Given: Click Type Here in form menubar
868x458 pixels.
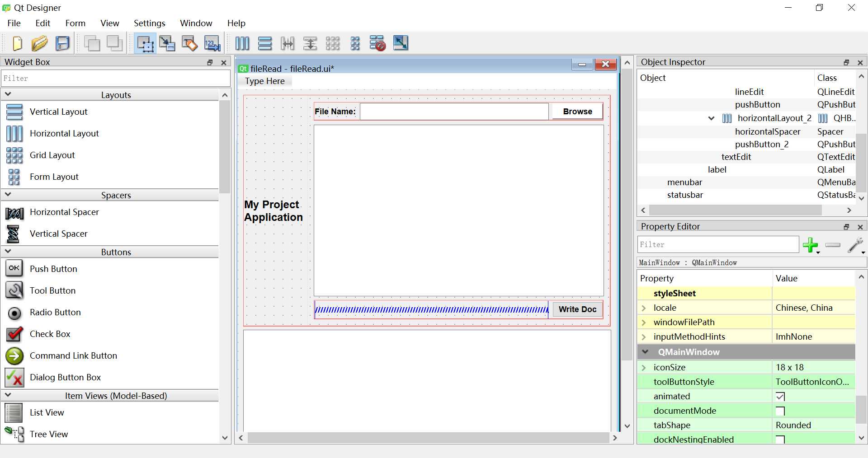Looking at the screenshot, I should 265,81.
